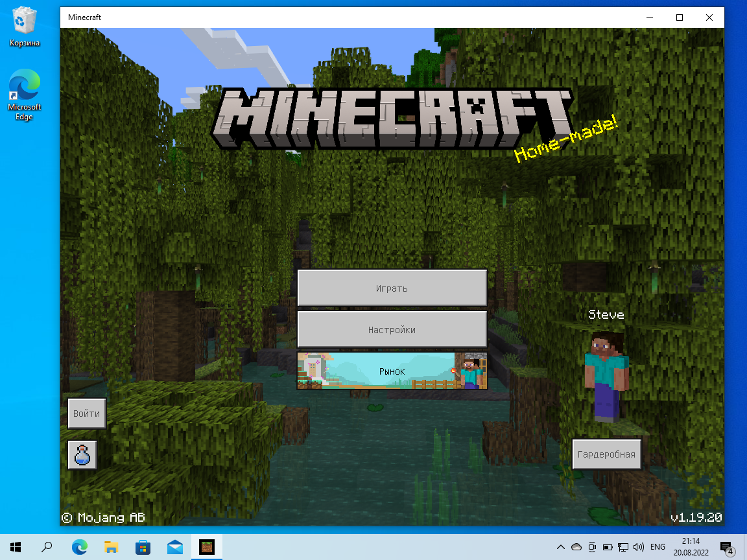
Task: Open the network tray icon
Action: [623, 546]
